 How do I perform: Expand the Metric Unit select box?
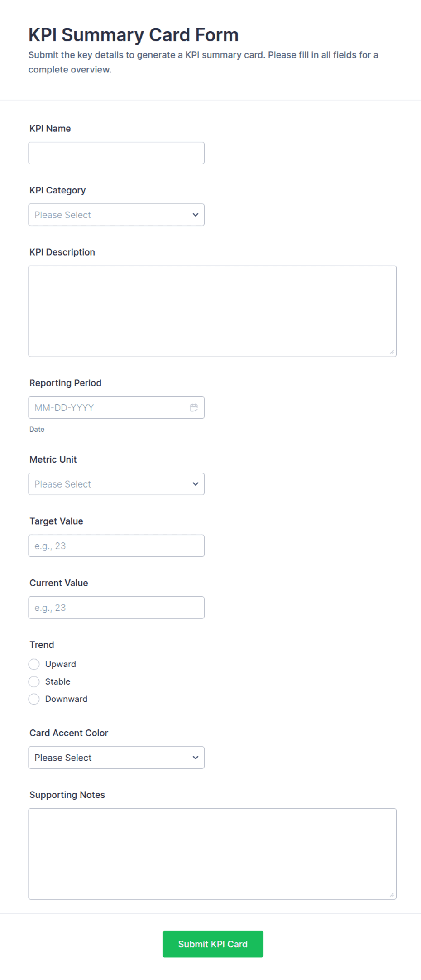tap(116, 484)
